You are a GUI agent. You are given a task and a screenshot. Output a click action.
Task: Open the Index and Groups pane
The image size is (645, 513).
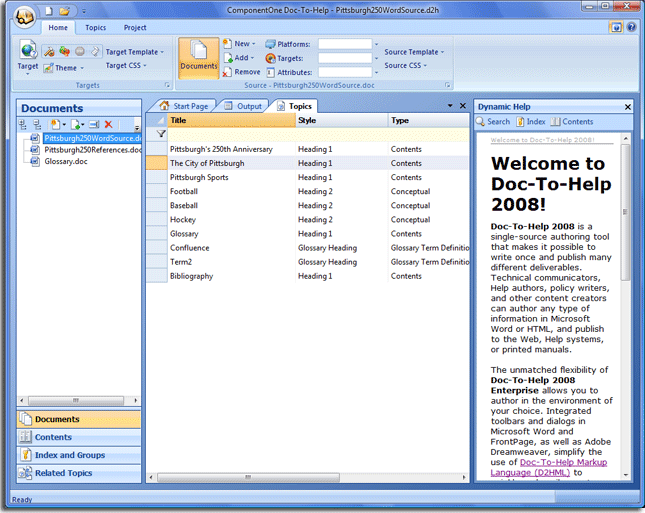(79, 455)
